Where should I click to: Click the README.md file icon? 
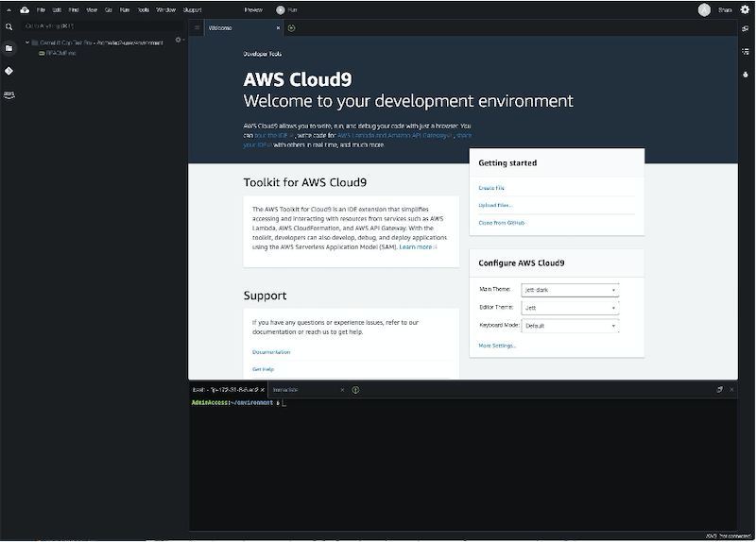pos(42,53)
